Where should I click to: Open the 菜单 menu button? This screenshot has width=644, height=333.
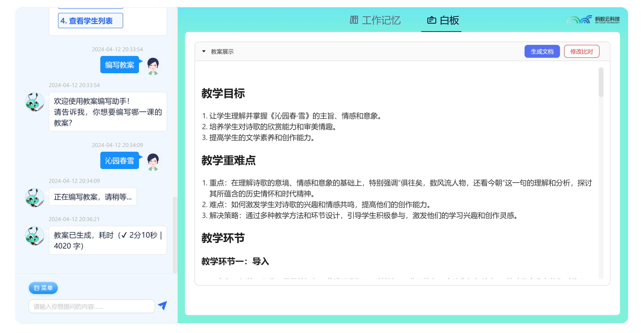point(43,288)
